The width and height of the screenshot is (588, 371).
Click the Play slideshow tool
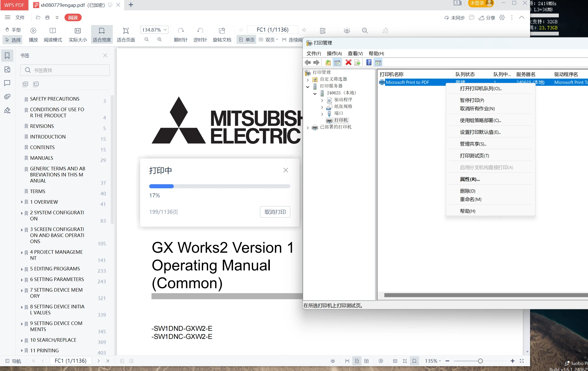tap(33, 34)
